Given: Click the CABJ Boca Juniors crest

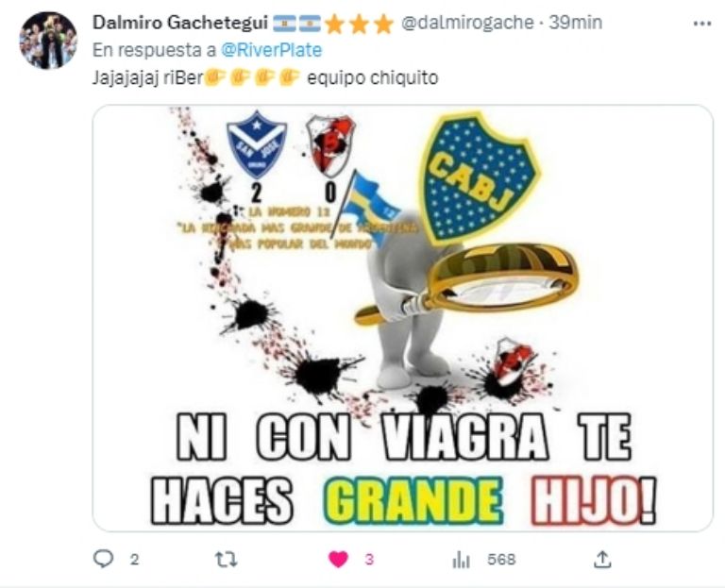Looking at the screenshot, I should tap(480, 176).
